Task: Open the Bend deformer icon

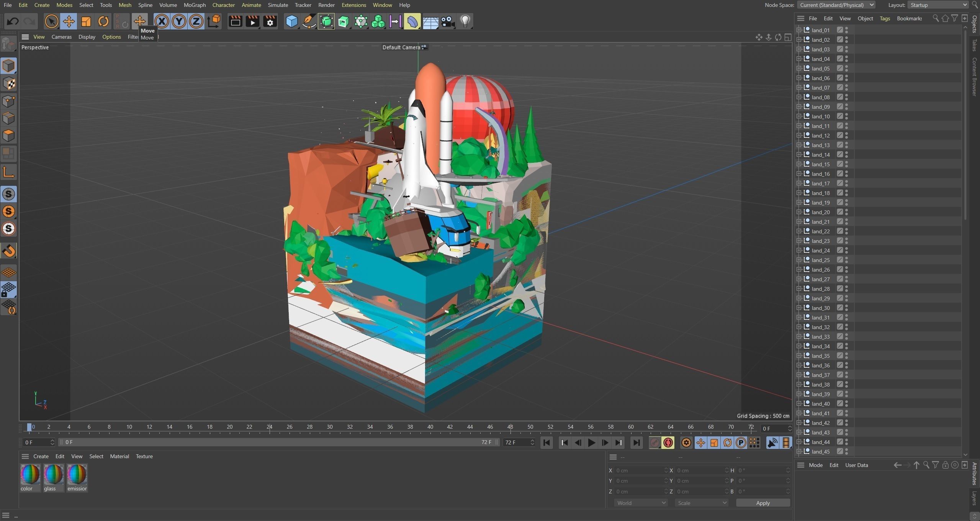Action: (x=412, y=21)
